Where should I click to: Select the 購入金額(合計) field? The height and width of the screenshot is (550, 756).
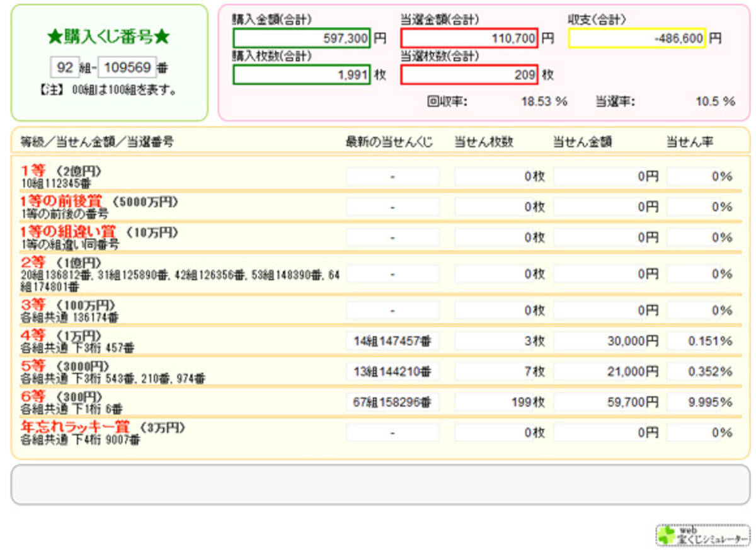click(301, 38)
